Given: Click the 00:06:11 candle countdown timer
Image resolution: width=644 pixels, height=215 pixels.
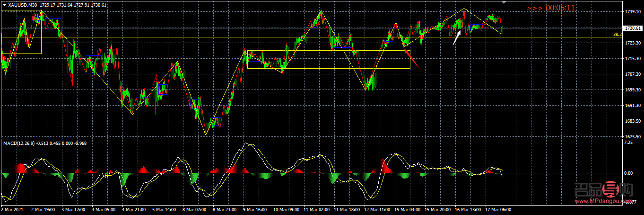Looking at the screenshot, I should pos(560,8).
